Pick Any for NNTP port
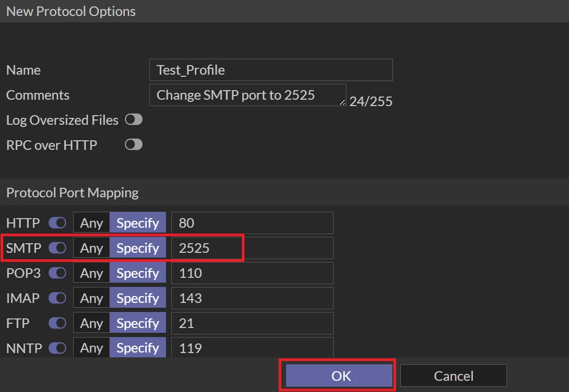The width and height of the screenshot is (569, 392). 91,348
